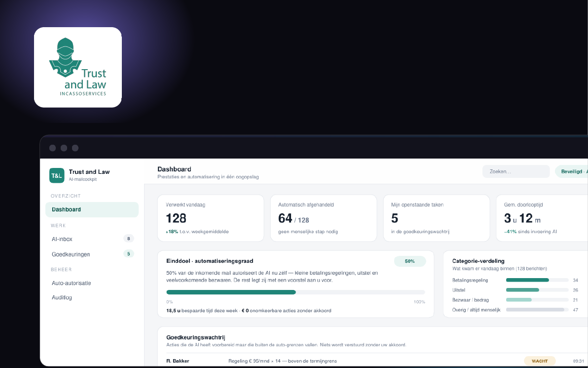The image size is (588, 368).
Task: Click the Goedkeuringen count badge 5
Action: click(129, 254)
